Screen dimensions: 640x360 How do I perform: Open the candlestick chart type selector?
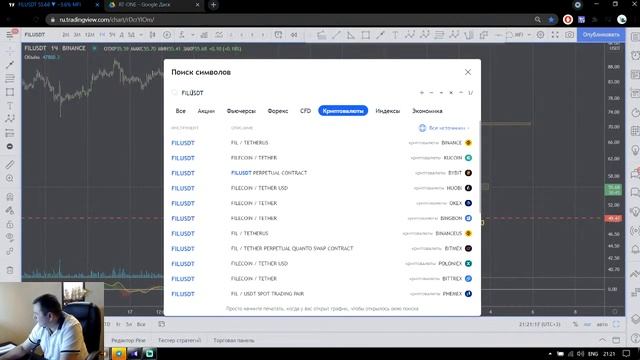pos(152,35)
